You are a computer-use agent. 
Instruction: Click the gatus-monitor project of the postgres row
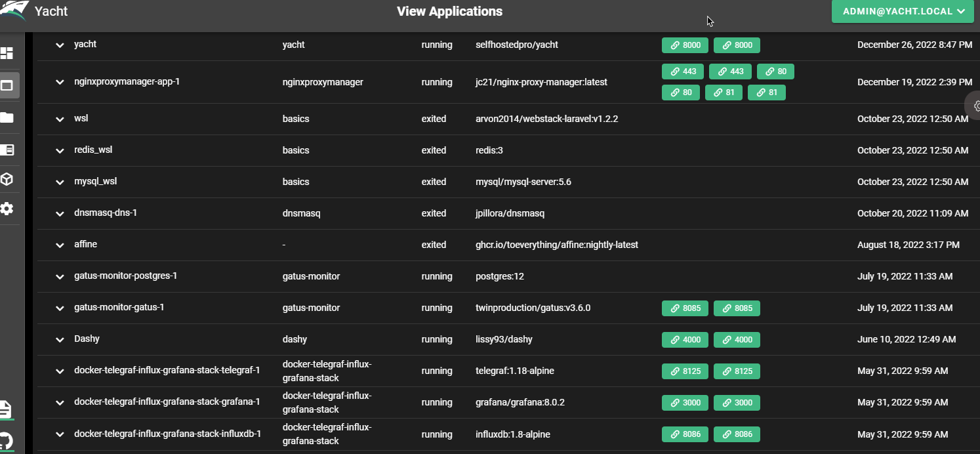pyautogui.click(x=311, y=276)
